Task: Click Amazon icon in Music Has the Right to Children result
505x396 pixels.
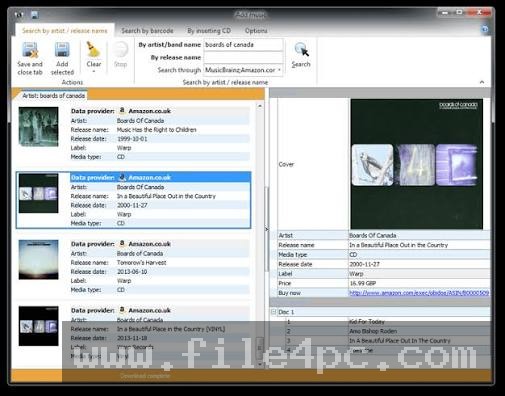Action: coord(122,111)
